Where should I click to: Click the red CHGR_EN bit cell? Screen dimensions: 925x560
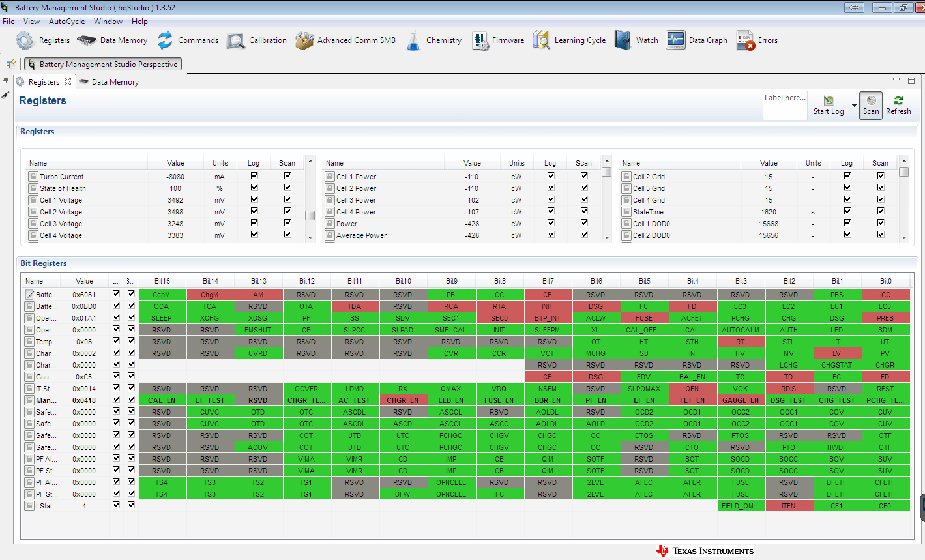click(x=403, y=400)
